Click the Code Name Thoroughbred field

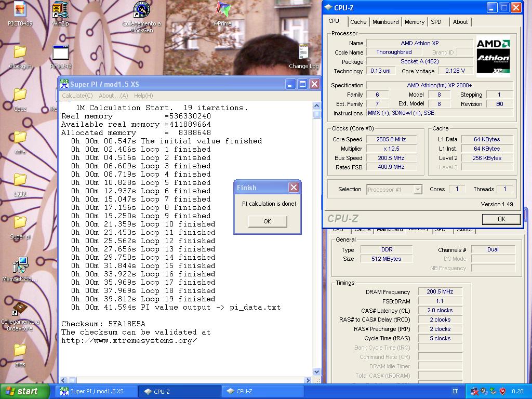[394, 52]
